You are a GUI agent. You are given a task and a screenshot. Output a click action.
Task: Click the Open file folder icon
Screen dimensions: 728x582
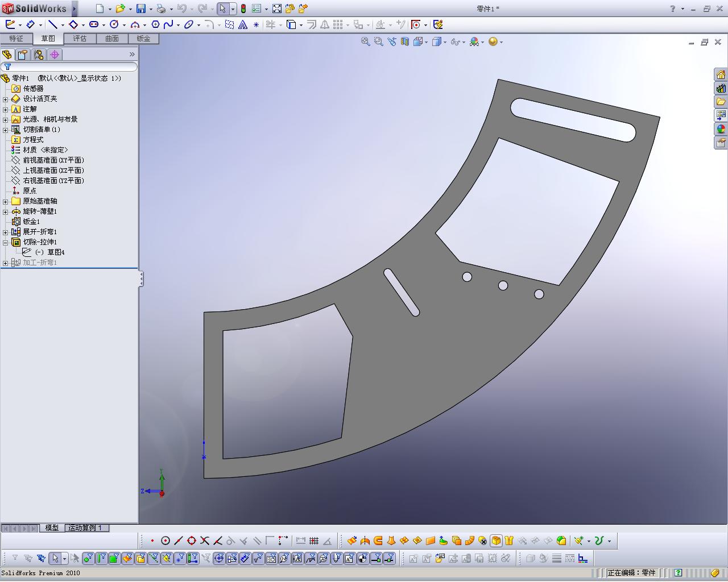tap(120, 9)
